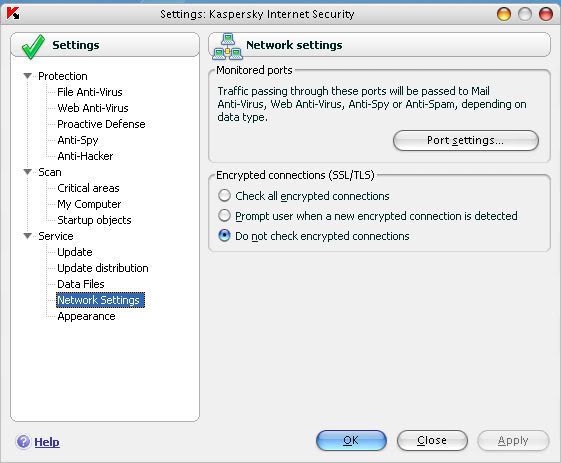Click the Kaspersky logo icon in title bar
Viewport: 561px width, 463px height.
pyautogui.click(x=13, y=13)
